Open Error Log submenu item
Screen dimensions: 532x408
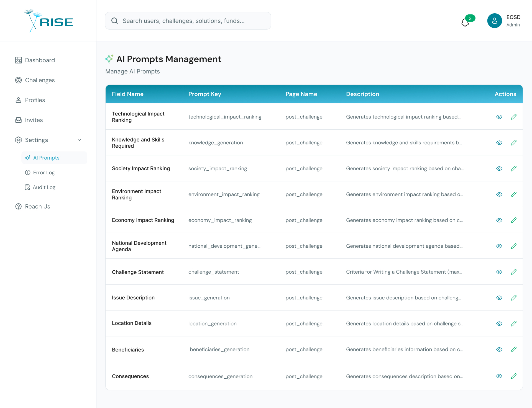click(x=40, y=173)
